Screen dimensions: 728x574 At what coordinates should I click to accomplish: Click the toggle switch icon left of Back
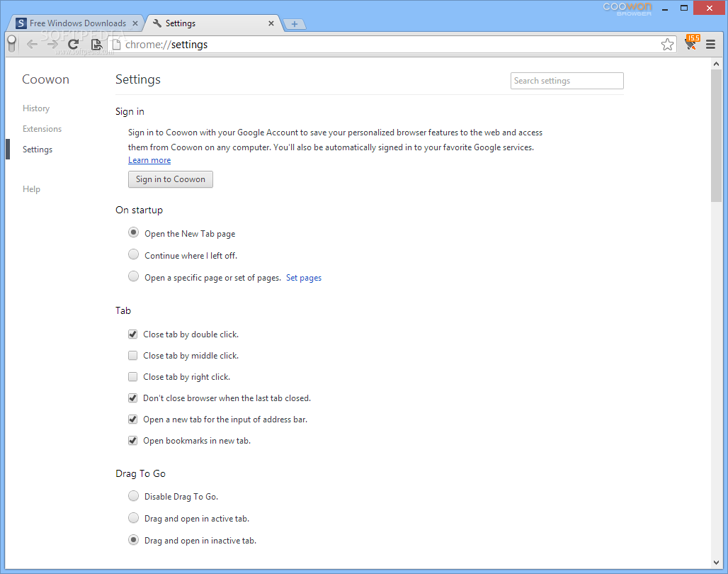pyautogui.click(x=12, y=44)
